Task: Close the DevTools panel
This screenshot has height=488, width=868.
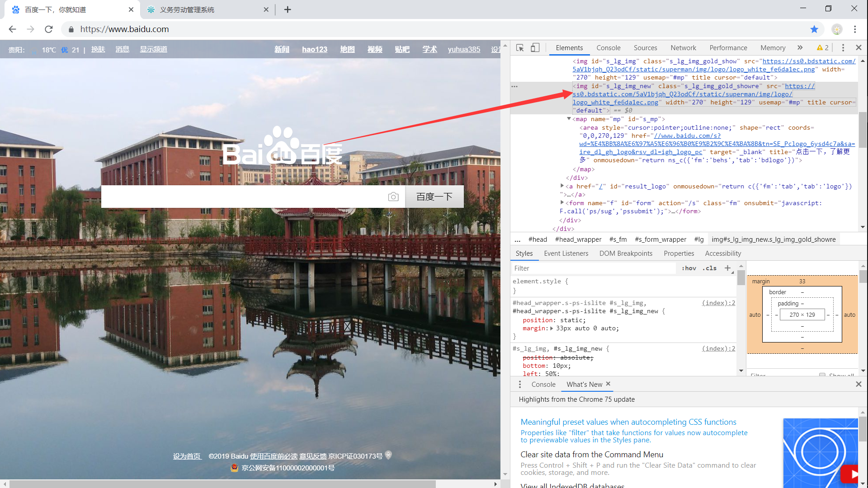Action: tap(859, 47)
